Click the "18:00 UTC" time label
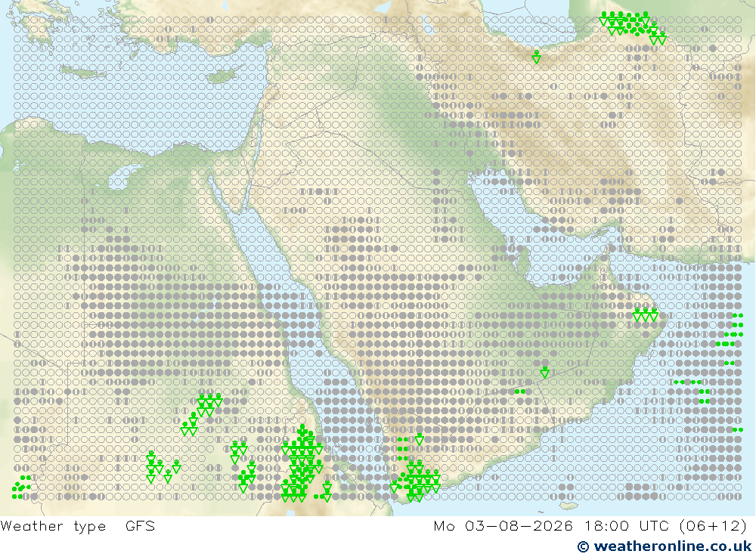The height and width of the screenshot is (554, 756). click(x=627, y=525)
